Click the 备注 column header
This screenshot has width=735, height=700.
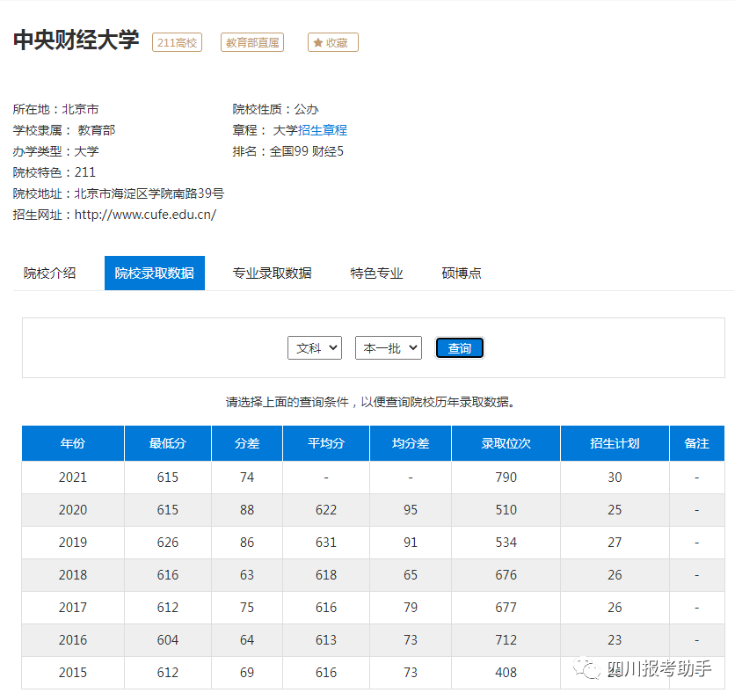coord(697,443)
